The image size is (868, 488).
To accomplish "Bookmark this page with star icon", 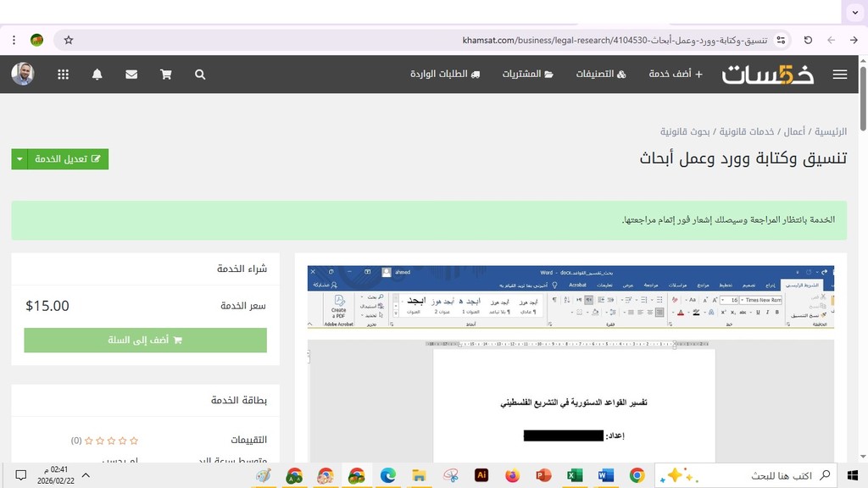I will coord(69,40).
